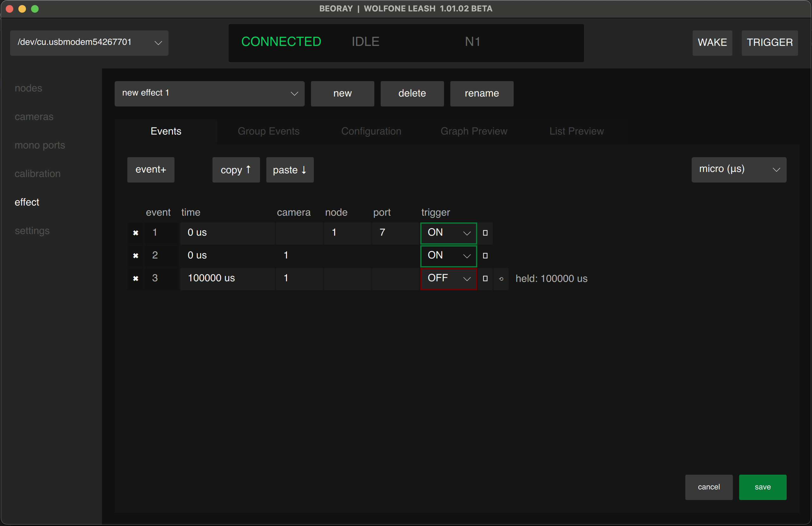The width and height of the screenshot is (812, 526).
Task: Save the effect with the save button
Action: coord(762,487)
